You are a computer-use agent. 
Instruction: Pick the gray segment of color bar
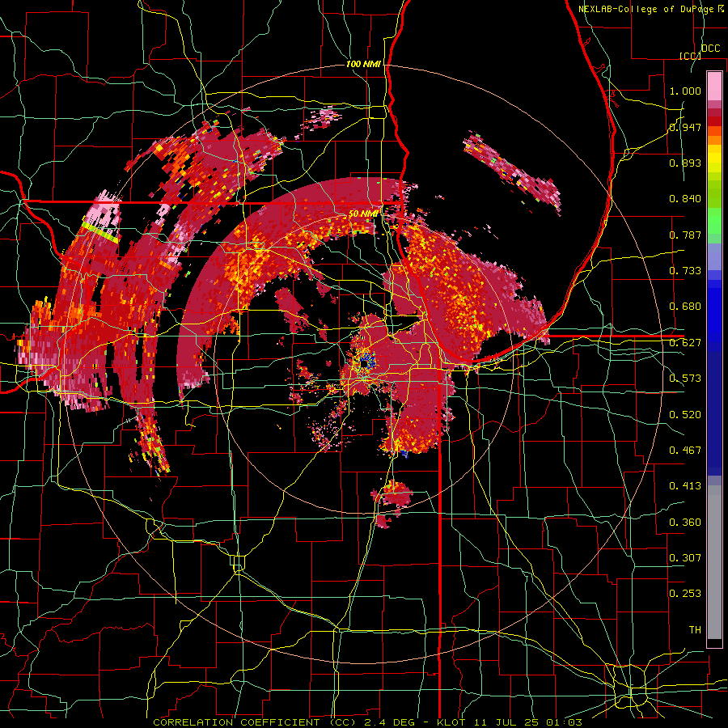coord(714,564)
